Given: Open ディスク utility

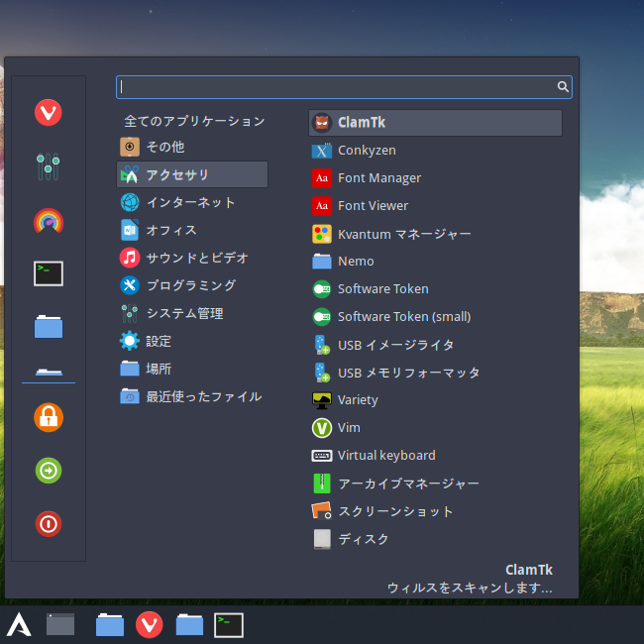Looking at the screenshot, I should click(435, 539).
